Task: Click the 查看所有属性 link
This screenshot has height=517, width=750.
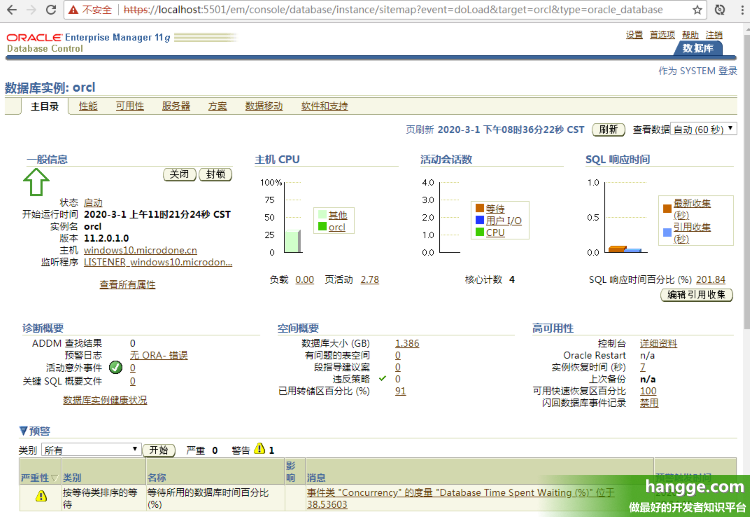Action: coord(127,285)
